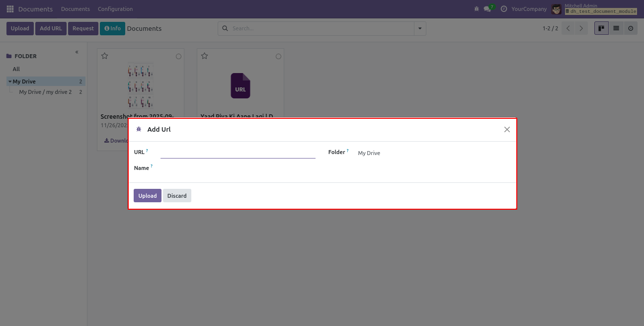Select the My Drive / my drive 2 folder

click(x=45, y=92)
